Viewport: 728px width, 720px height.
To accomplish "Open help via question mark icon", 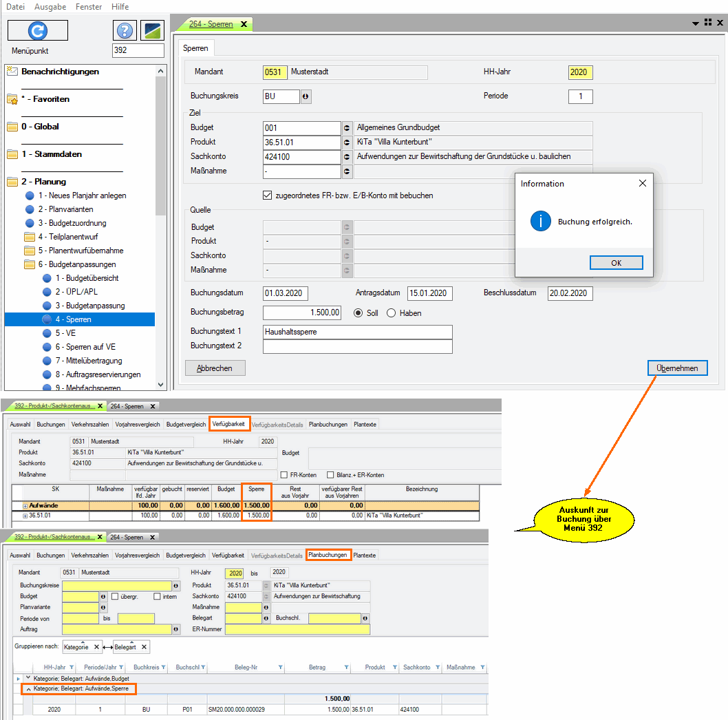I will (125, 30).
